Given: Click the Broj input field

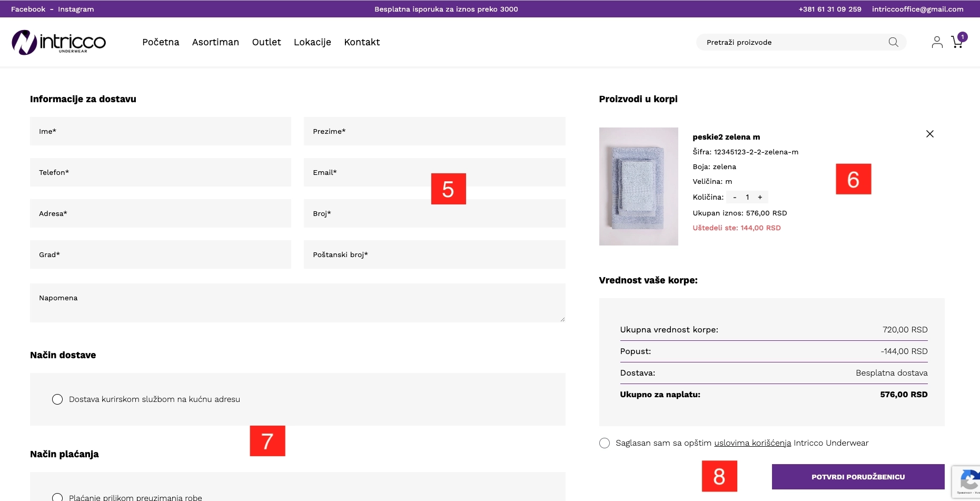Looking at the screenshot, I should click(434, 213).
